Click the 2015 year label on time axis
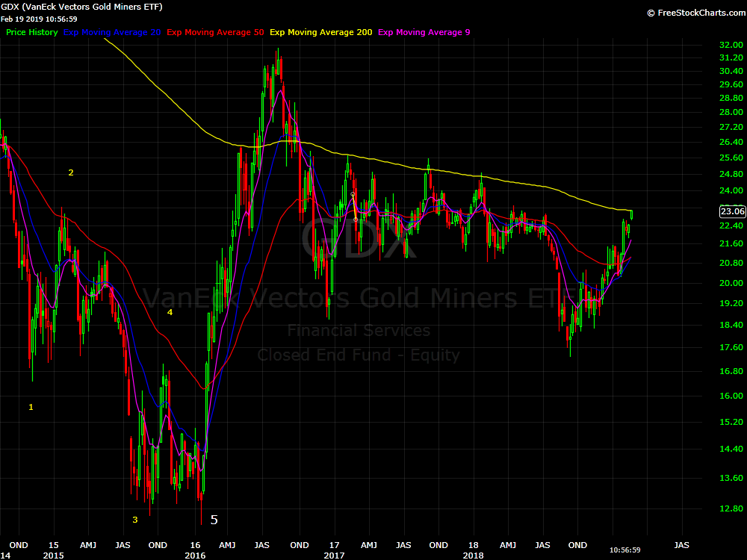 point(53,556)
